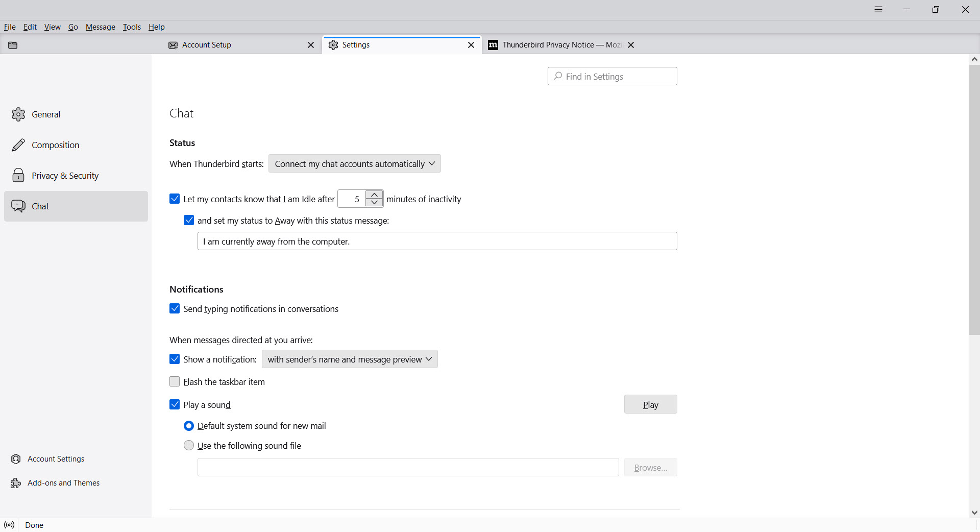Open Account Settings icon in sidebar
The width and height of the screenshot is (980, 532).
tap(16, 459)
